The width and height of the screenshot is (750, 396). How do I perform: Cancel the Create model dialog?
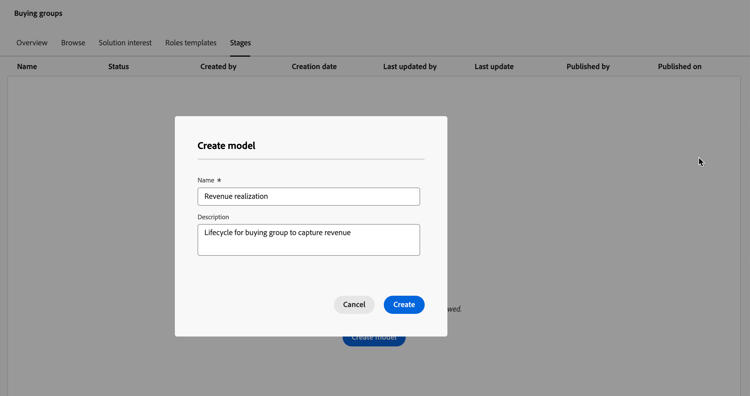[x=354, y=305]
